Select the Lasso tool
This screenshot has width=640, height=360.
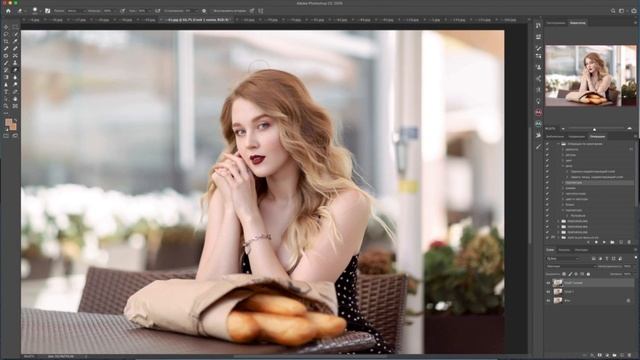coord(6,34)
